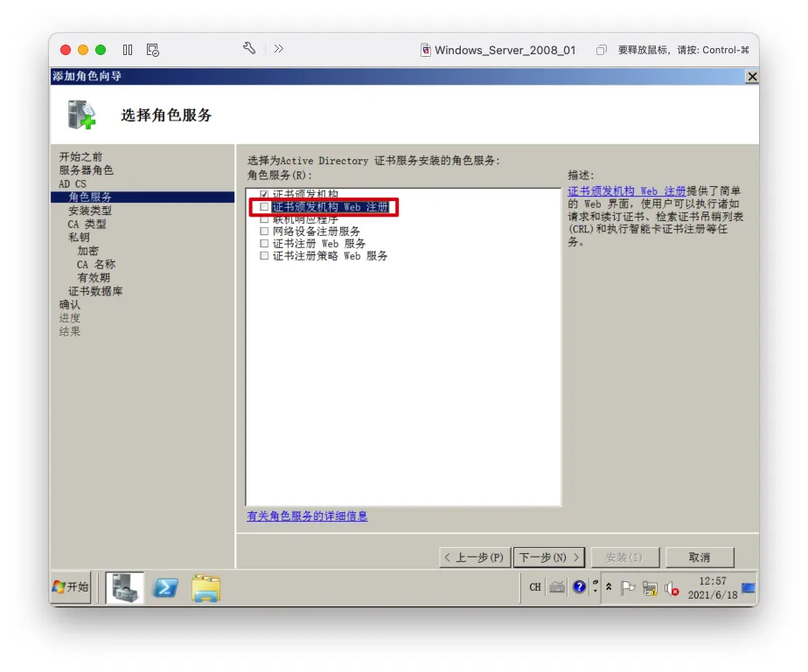Screen dimensions: 808x672
Task: Check the 联机响应程序 checkbox
Action: point(264,219)
